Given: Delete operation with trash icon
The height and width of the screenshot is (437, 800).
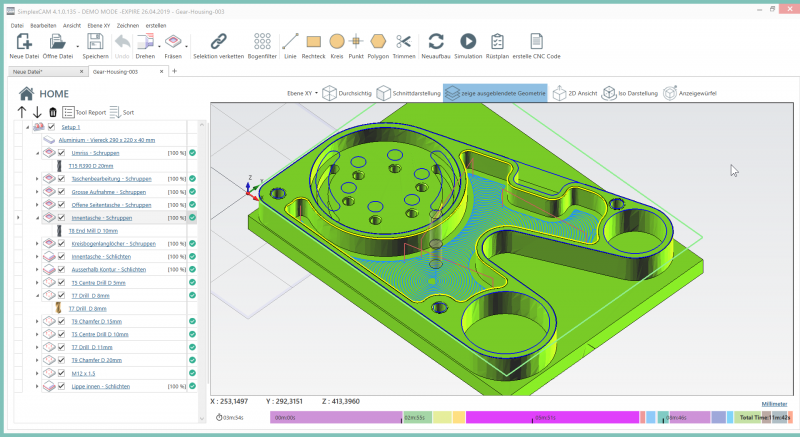Looking at the screenshot, I should tap(53, 112).
